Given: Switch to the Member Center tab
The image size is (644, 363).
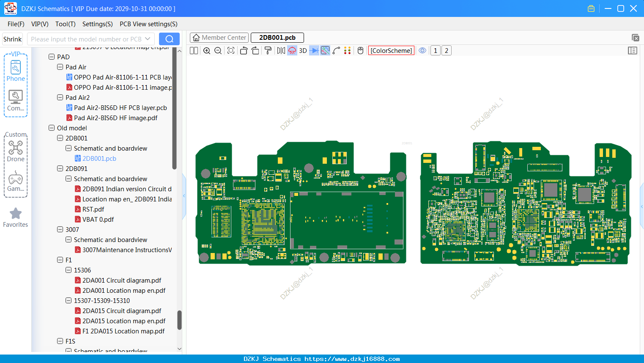Looking at the screenshot, I should (x=219, y=38).
